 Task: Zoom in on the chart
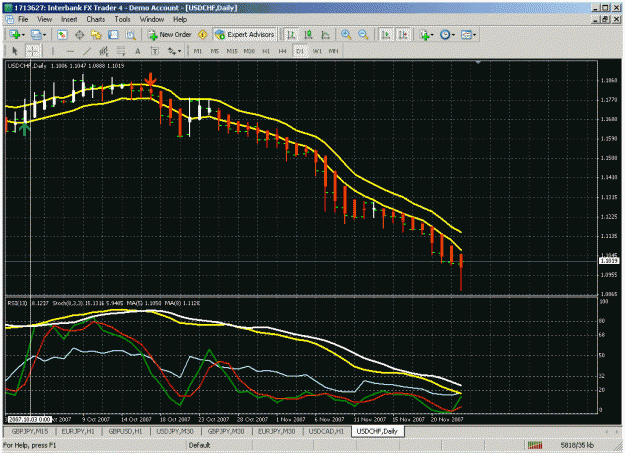point(346,35)
